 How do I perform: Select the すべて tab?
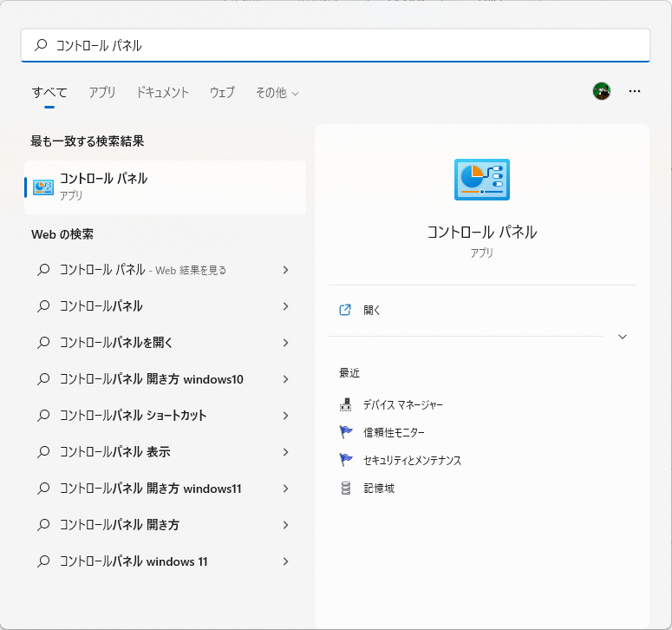[x=49, y=92]
